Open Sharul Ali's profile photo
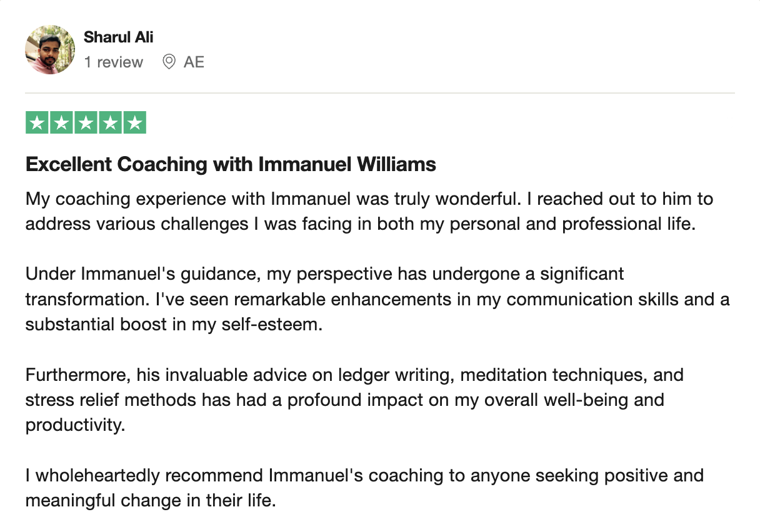760x532 pixels. [50, 50]
